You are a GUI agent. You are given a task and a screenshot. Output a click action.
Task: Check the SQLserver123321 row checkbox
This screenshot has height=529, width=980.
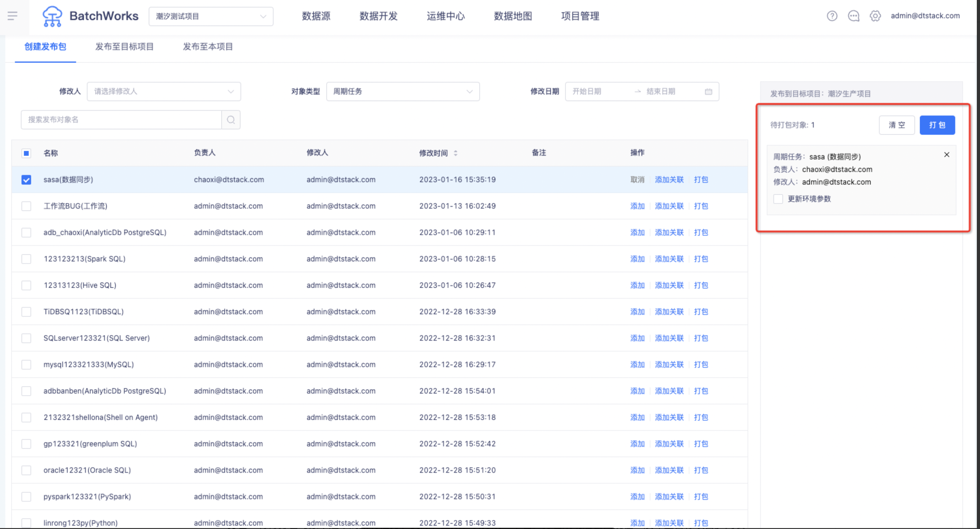pos(26,338)
